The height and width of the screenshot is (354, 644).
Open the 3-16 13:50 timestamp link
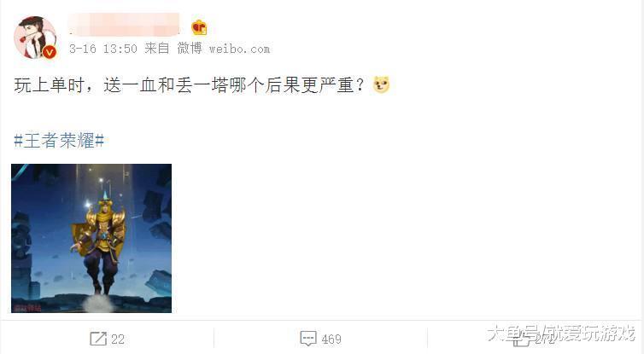[x=103, y=49]
